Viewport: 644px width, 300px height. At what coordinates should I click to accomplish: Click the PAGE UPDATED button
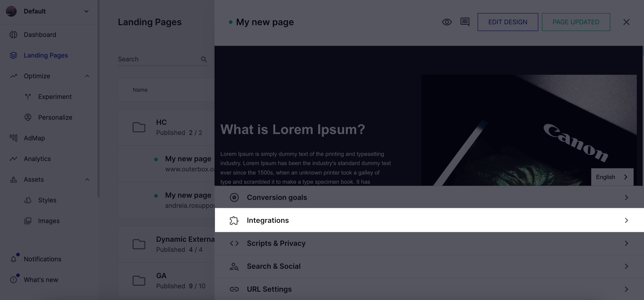(x=575, y=22)
